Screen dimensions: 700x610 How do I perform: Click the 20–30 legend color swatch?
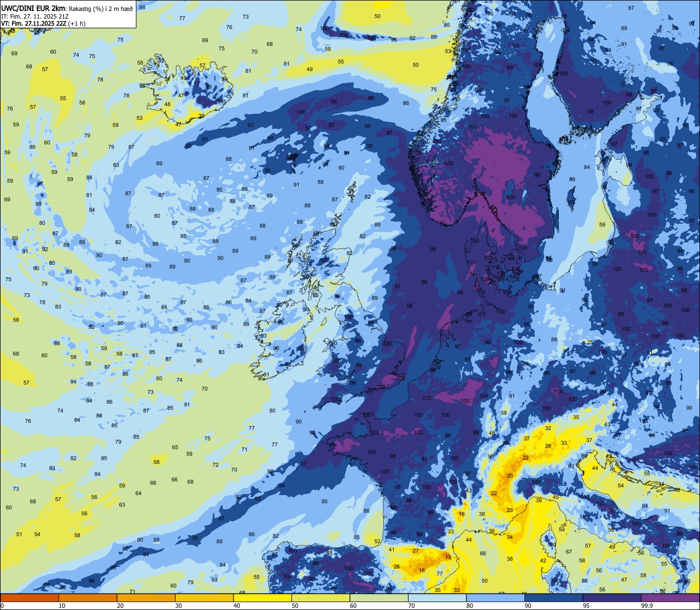146,598
